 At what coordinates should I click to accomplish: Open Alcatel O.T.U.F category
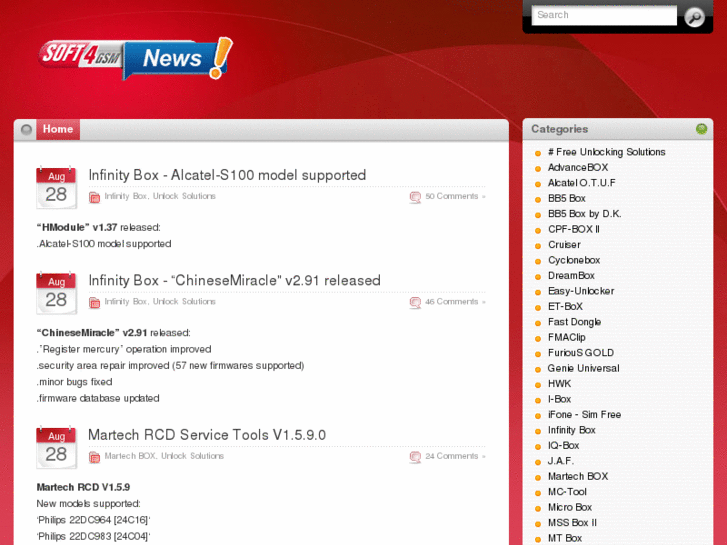click(x=581, y=183)
